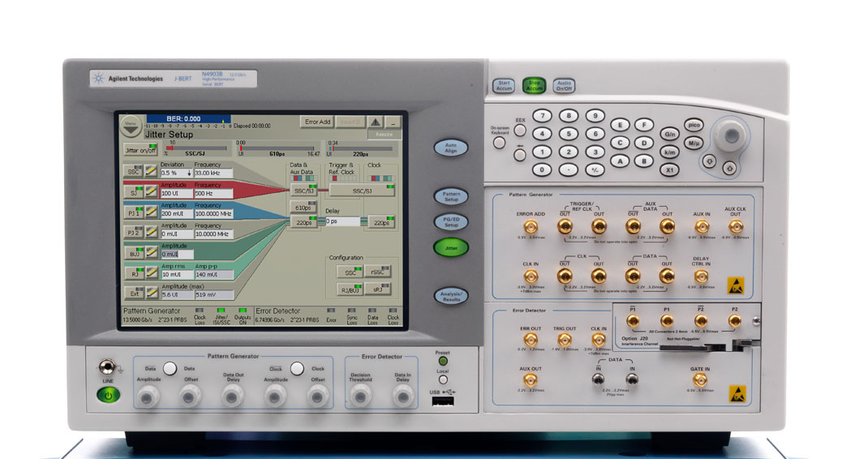
Task: Toggle sRJ in Configuration
Action: [x=378, y=289]
